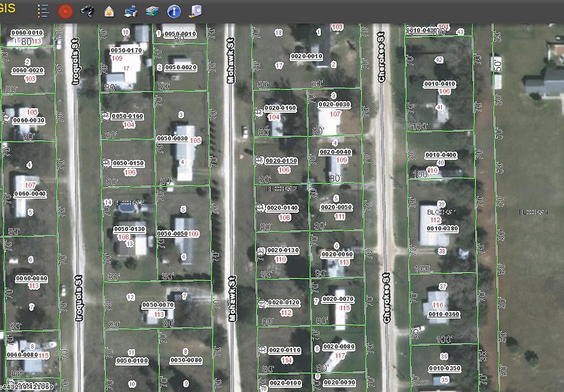Select parcel label 0050-0170

point(126,51)
